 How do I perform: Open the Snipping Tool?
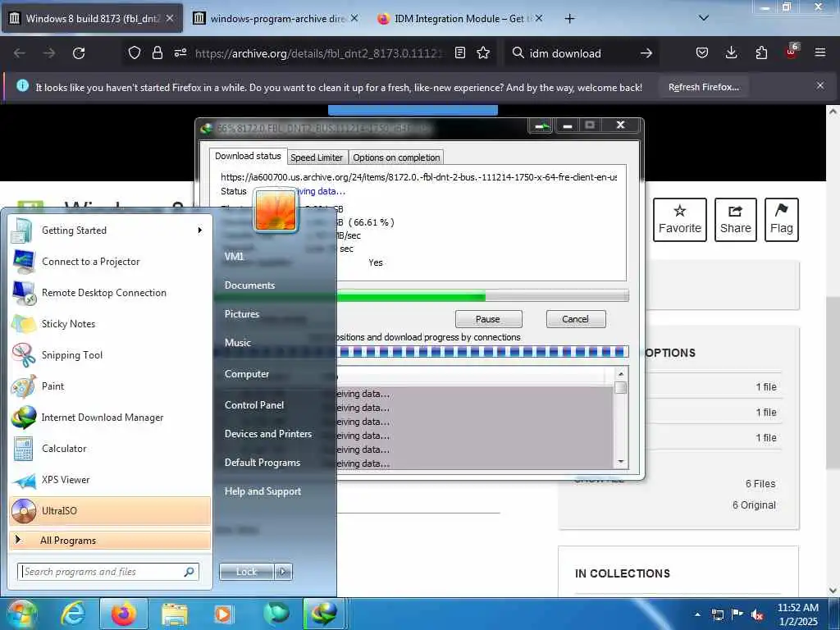(x=109, y=354)
